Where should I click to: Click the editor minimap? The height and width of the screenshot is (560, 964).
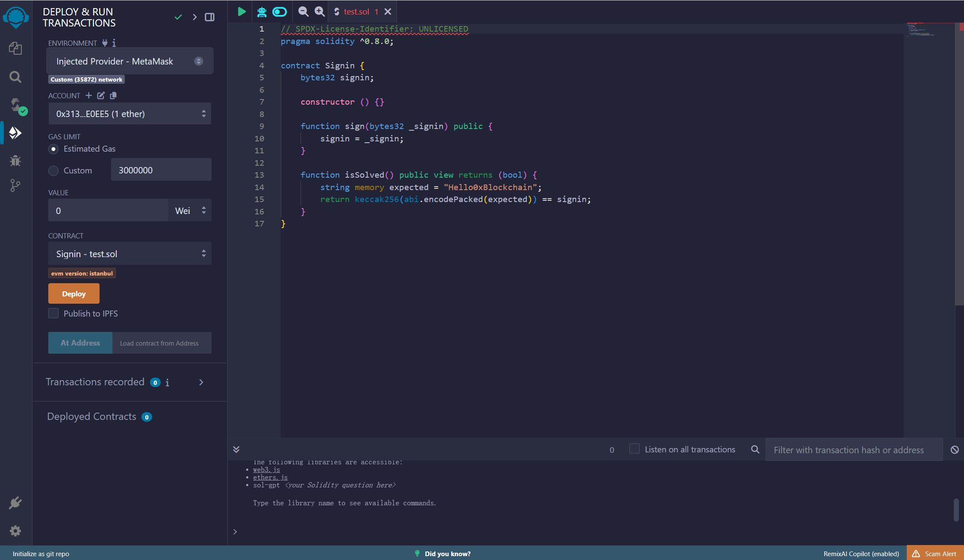(x=929, y=231)
